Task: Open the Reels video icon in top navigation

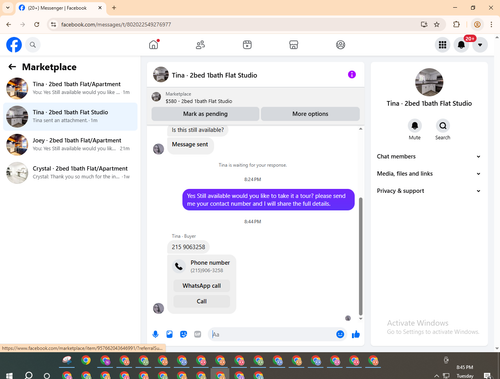Action: click(x=247, y=45)
